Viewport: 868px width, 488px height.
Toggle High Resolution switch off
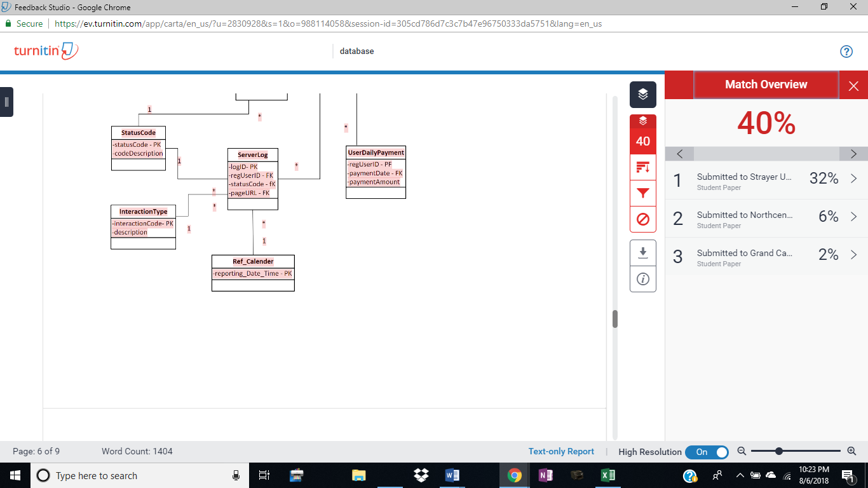coord(707,452)
